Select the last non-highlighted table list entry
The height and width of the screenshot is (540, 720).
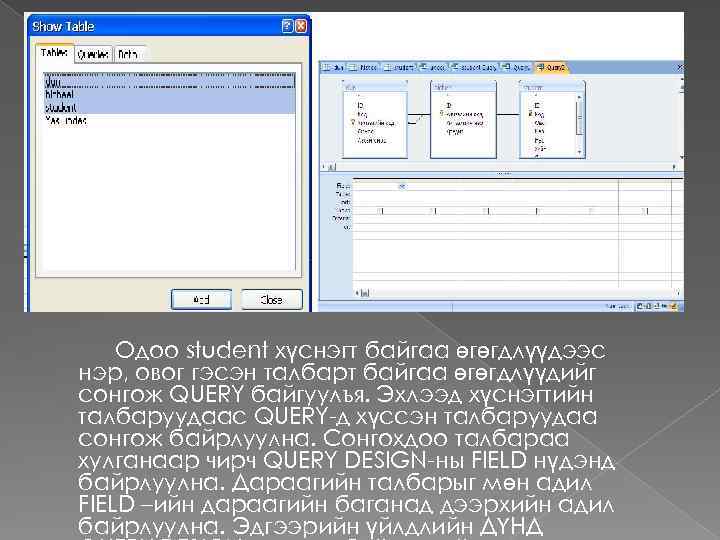pyautogui.click(x=169, y=120)
